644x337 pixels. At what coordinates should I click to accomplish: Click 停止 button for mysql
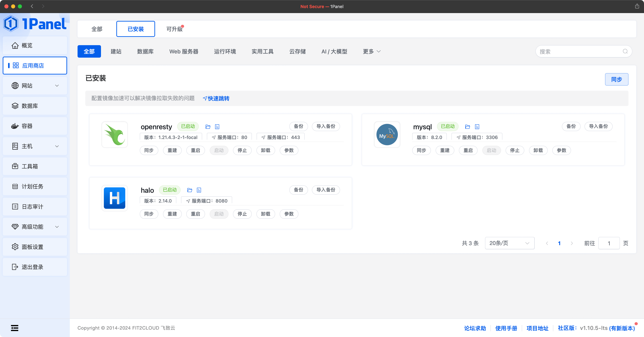pyautogui.click(x=515, y=150)
